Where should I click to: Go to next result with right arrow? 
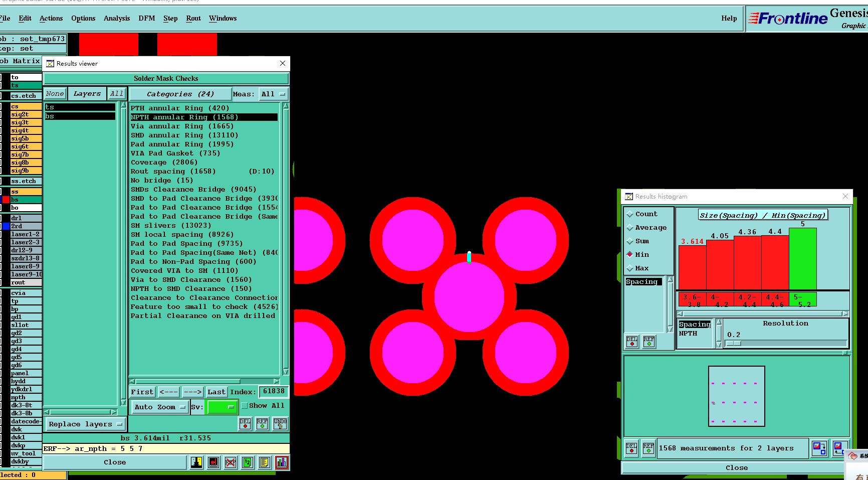192,392
